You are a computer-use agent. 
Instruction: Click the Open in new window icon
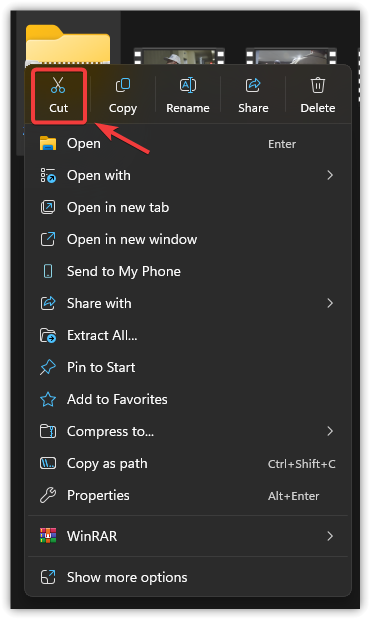click(x=48, y=239)
